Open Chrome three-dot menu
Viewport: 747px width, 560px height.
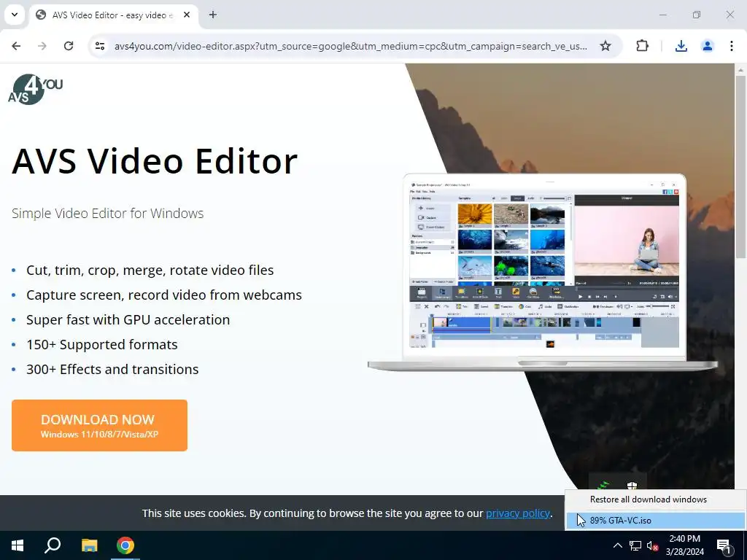[731, 46]
